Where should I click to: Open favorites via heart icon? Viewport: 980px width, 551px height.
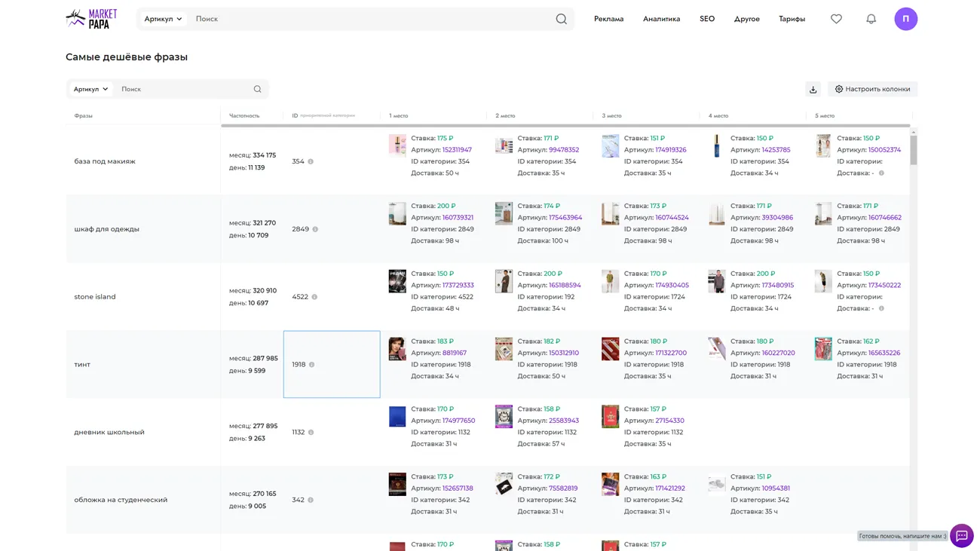coord(836,19)
